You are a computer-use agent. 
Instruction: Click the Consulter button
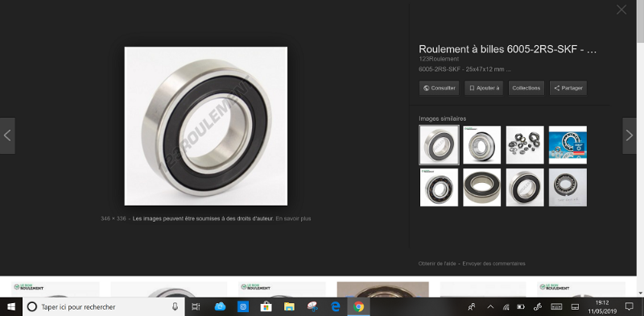point(439,88)
